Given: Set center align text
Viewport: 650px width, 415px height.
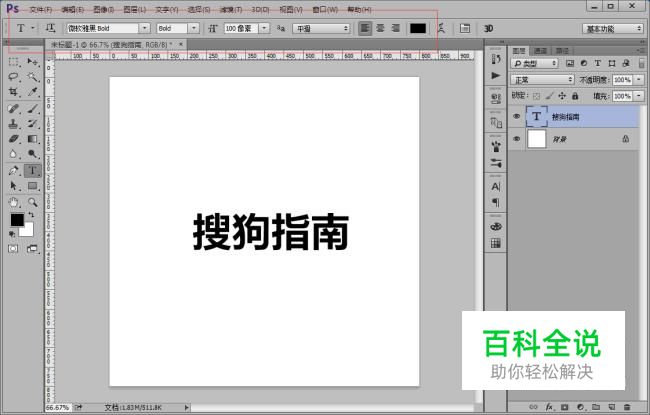Looking at the screenshot, I should point(380,28).
